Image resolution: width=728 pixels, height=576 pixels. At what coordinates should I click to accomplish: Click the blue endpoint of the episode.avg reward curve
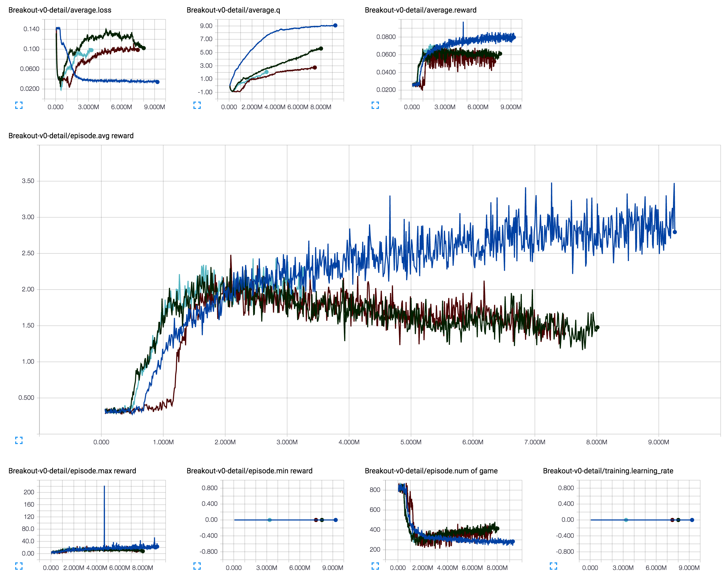tap(675, 232)
